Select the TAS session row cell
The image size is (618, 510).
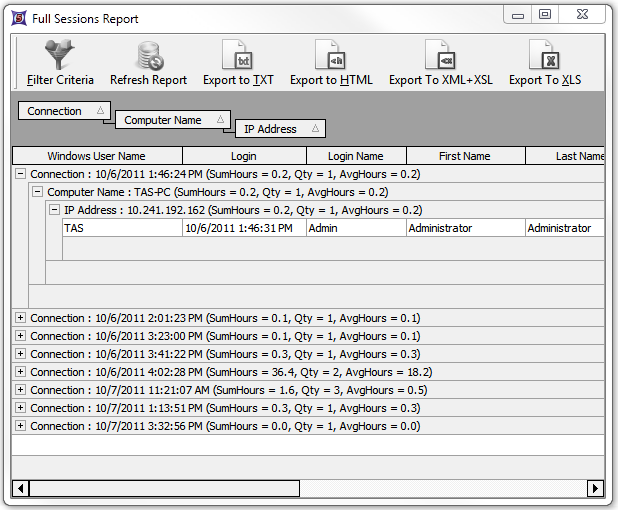(x=122, y=228)
